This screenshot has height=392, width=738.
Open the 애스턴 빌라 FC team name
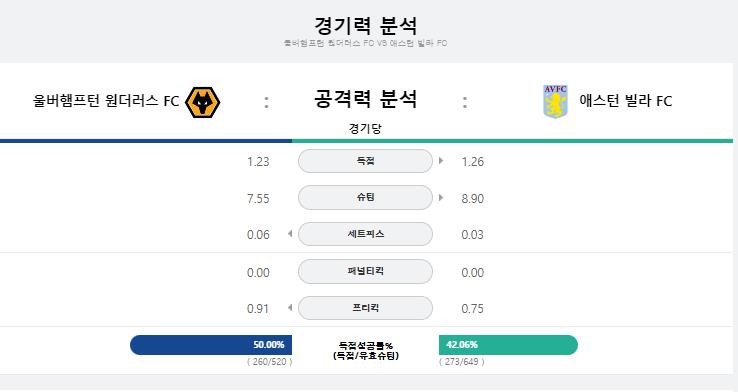(x=626, y=101)
